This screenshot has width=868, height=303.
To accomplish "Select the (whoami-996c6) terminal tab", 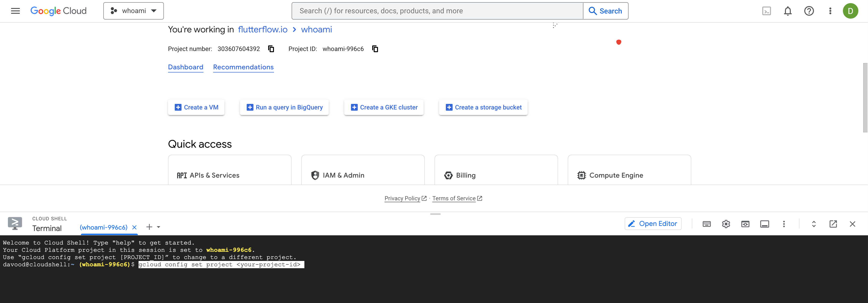I will click(x=104, y=227).
